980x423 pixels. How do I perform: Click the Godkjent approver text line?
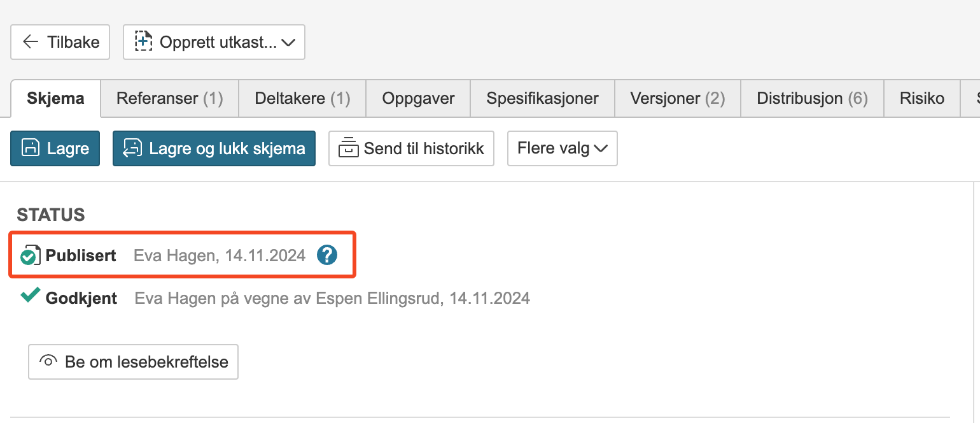tap(332, 298)
